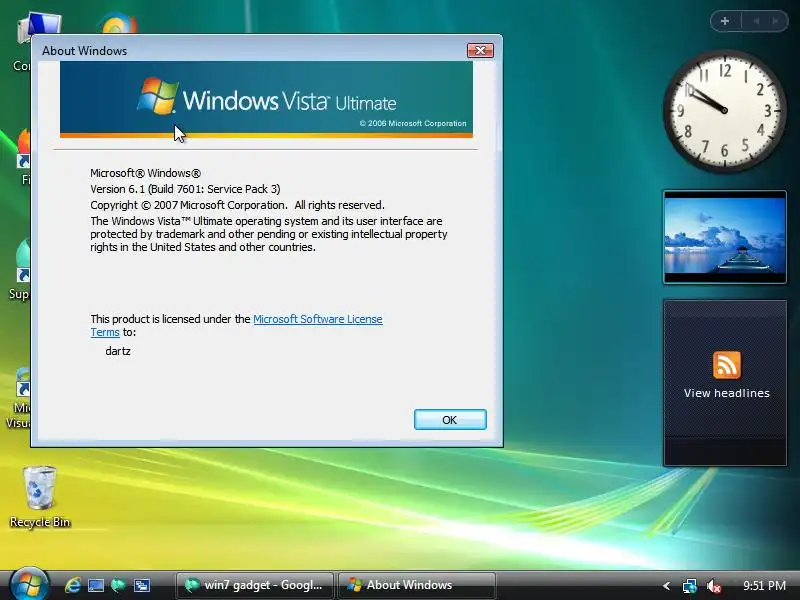Click the licensed user name dartz
This screenshot has width=800, height=600.
click(x=118, y=351)
